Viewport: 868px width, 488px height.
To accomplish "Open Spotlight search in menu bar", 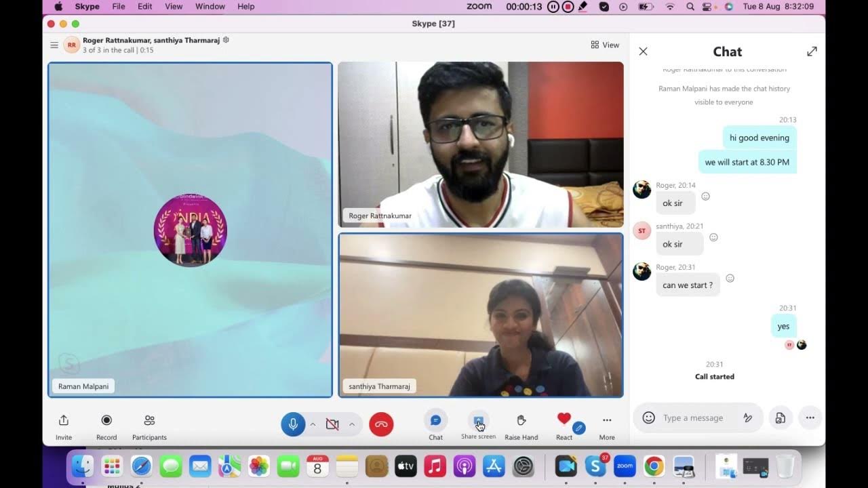I will coord(690,6).
